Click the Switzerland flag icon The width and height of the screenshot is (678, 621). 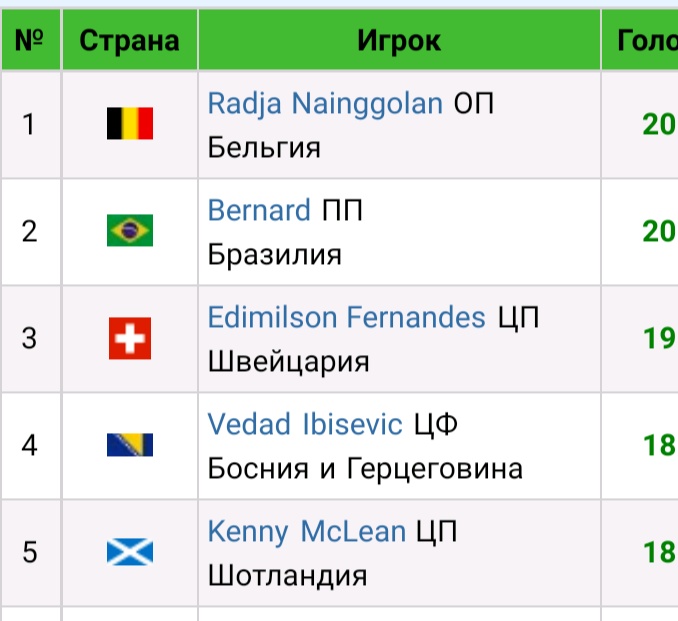[130, 338]
